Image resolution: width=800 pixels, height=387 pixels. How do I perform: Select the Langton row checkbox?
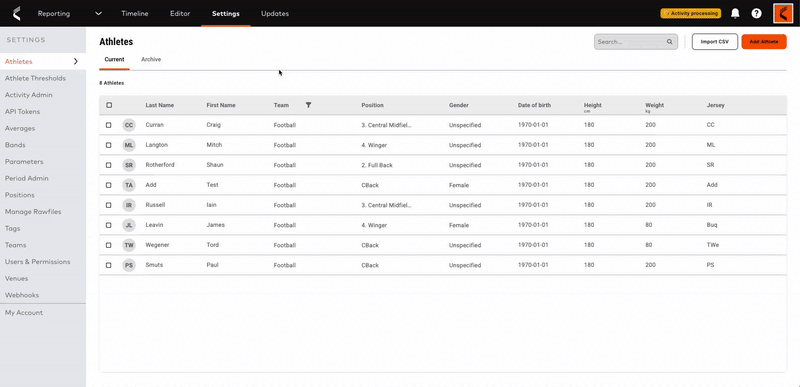coord(109,145)
